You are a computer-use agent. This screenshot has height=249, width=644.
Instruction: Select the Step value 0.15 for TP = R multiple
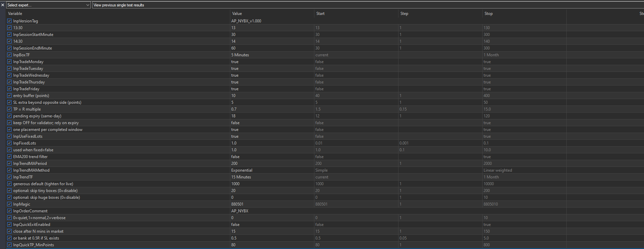click(440, 109)
